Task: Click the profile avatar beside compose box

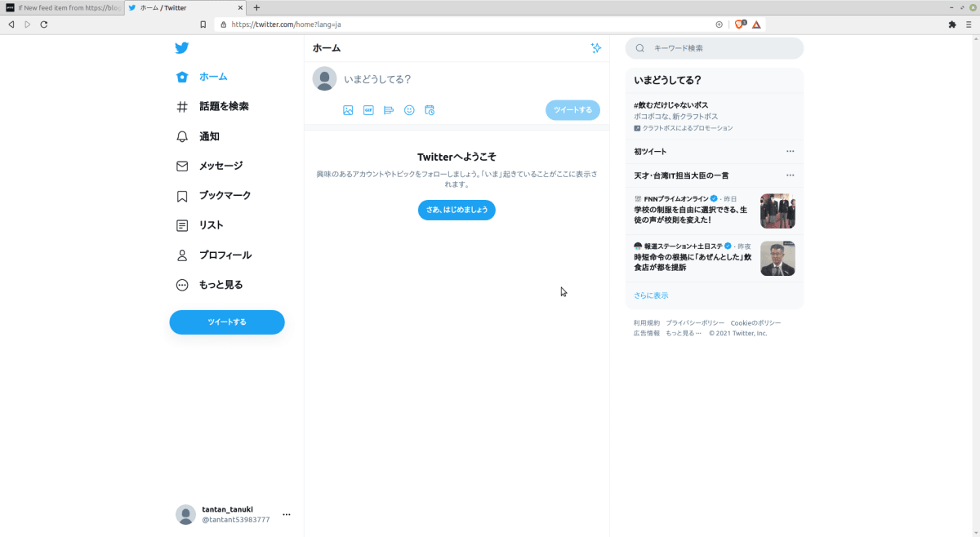Action: [x=324, y=79]
